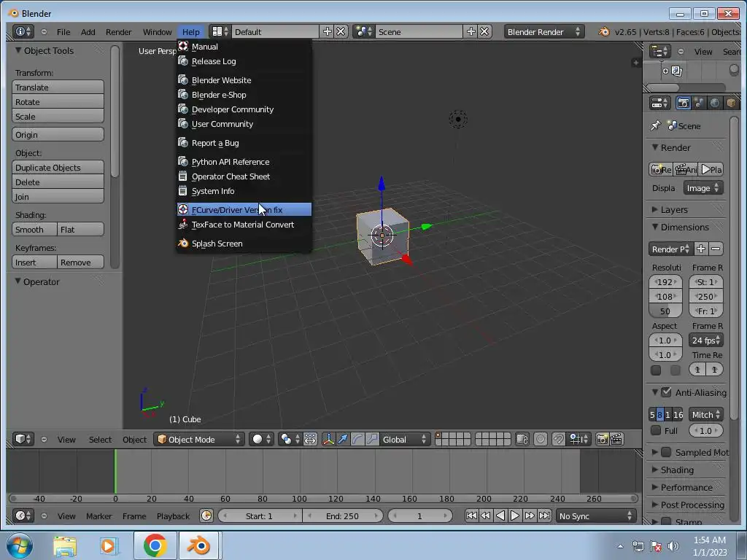This screenshot has height=560, width=747.
Task: Click the screen layout browse icon
Action: [220, 32]
